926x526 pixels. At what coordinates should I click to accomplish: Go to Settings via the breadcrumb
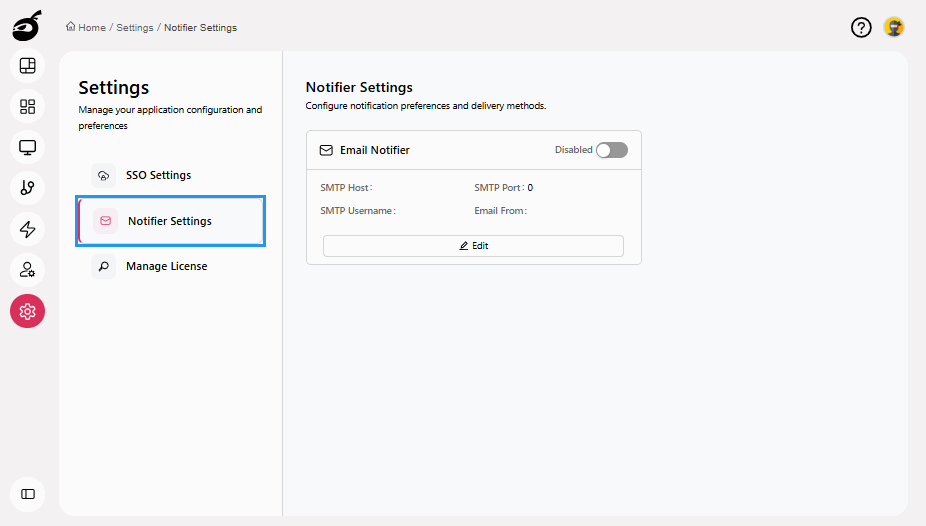(x=135, y=28)
